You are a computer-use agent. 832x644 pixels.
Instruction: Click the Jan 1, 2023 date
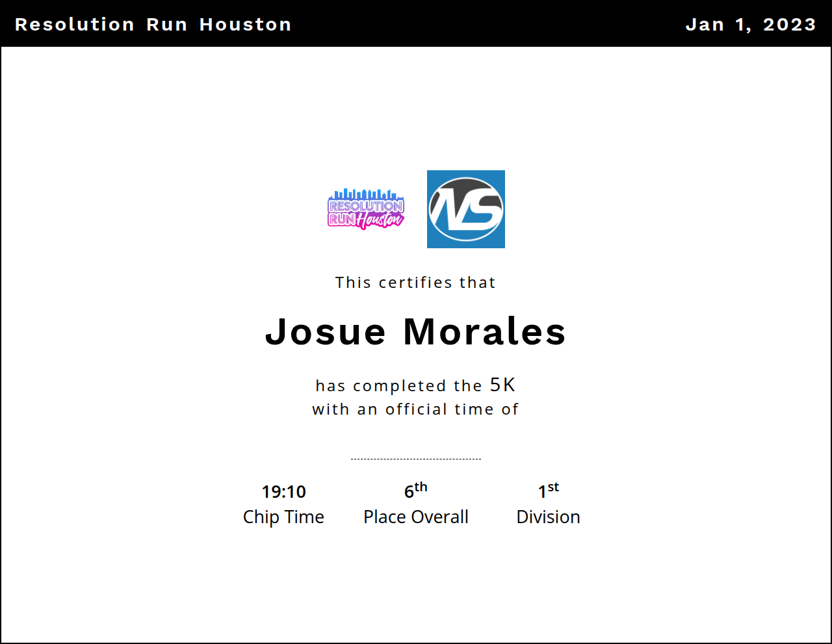(750, 25)
